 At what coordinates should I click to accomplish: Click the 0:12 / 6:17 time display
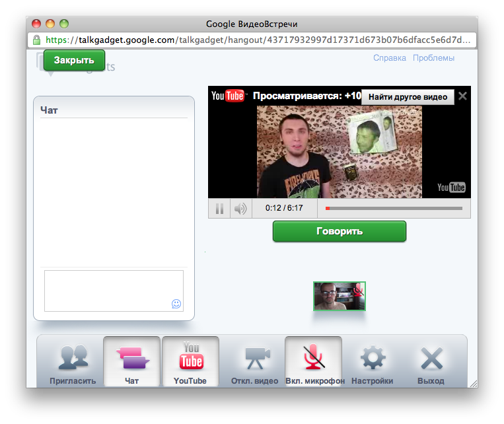[x=284, y=208]
